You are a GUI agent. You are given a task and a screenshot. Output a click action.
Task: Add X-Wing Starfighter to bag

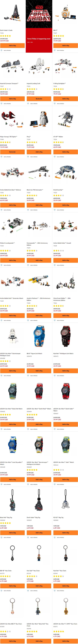coord(66,99)
